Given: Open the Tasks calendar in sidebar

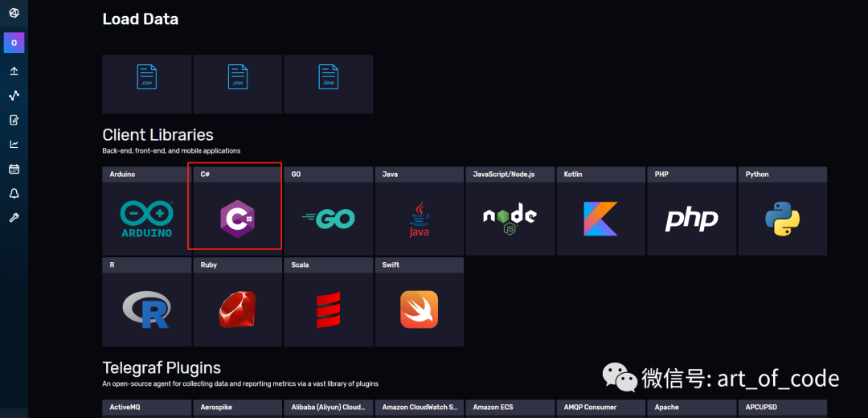Looking at the screenshot, I should (14, 169).
